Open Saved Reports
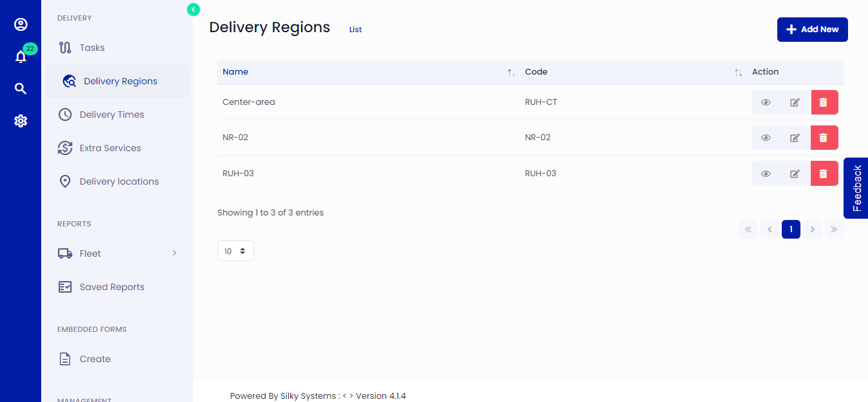The width and height of the screenshot is (868, 402). pos(111,286)
